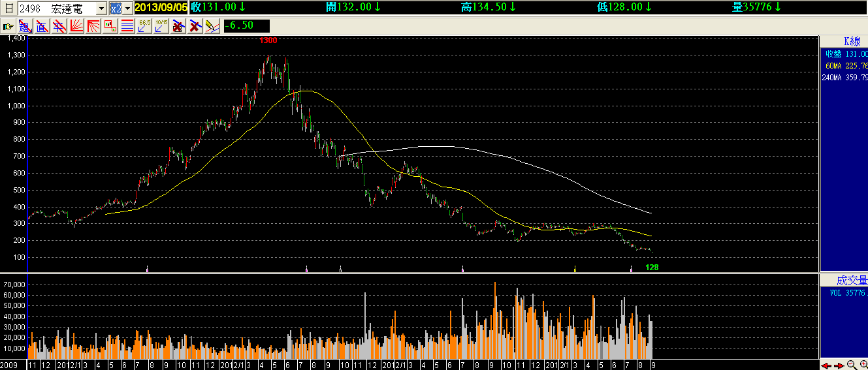
Task: Click the 70,000 volume axis label
Action: coord(14,285)
